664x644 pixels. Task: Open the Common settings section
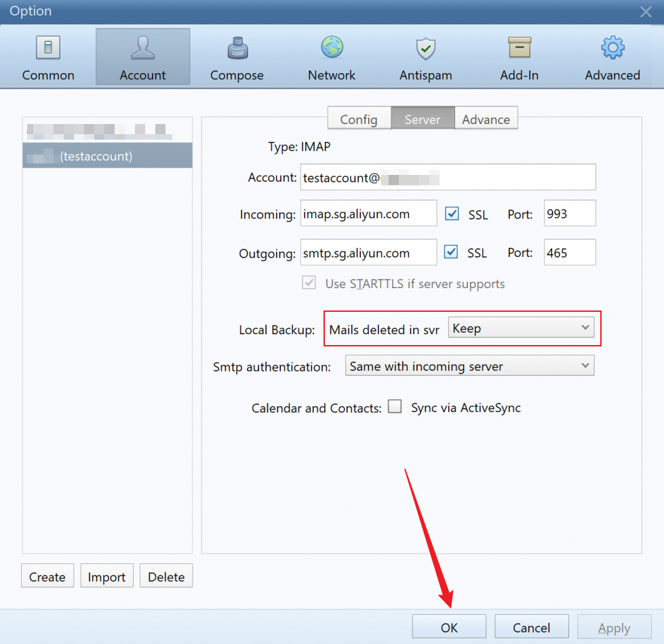point(48,57)
